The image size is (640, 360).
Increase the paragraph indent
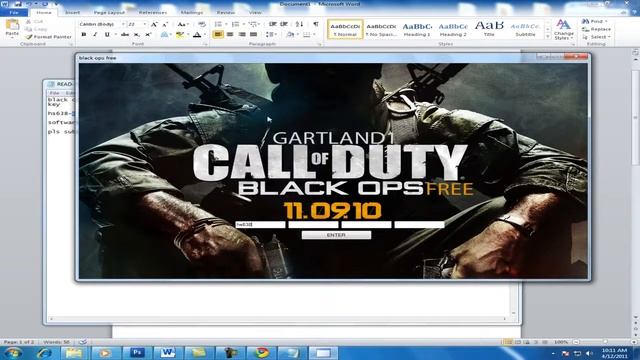(x=284, y=24)
